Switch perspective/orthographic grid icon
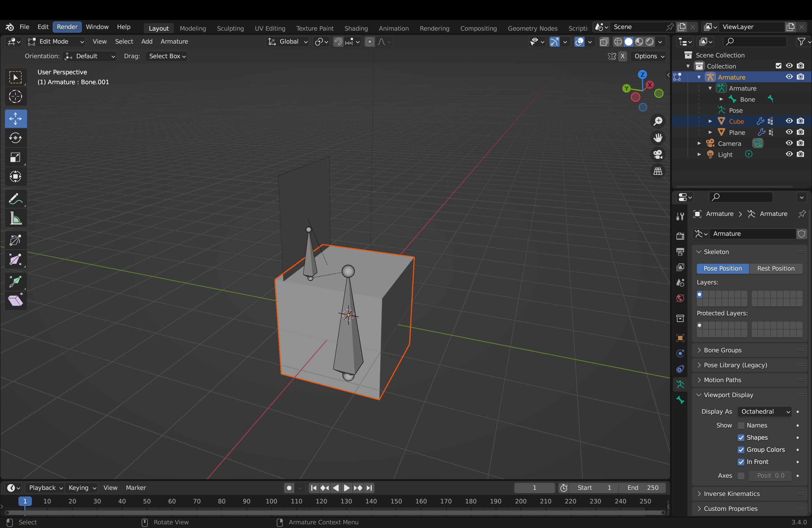812x528 pixels. 658,171
